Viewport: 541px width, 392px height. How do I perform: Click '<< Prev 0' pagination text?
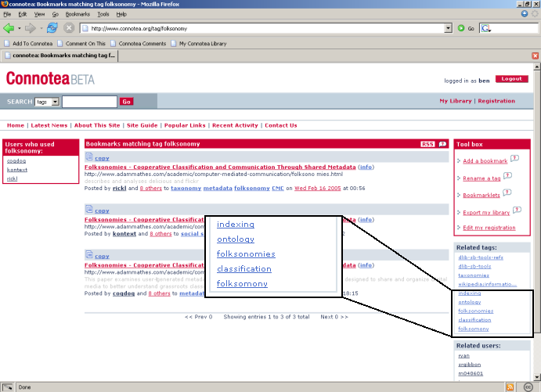pos(198,317)
